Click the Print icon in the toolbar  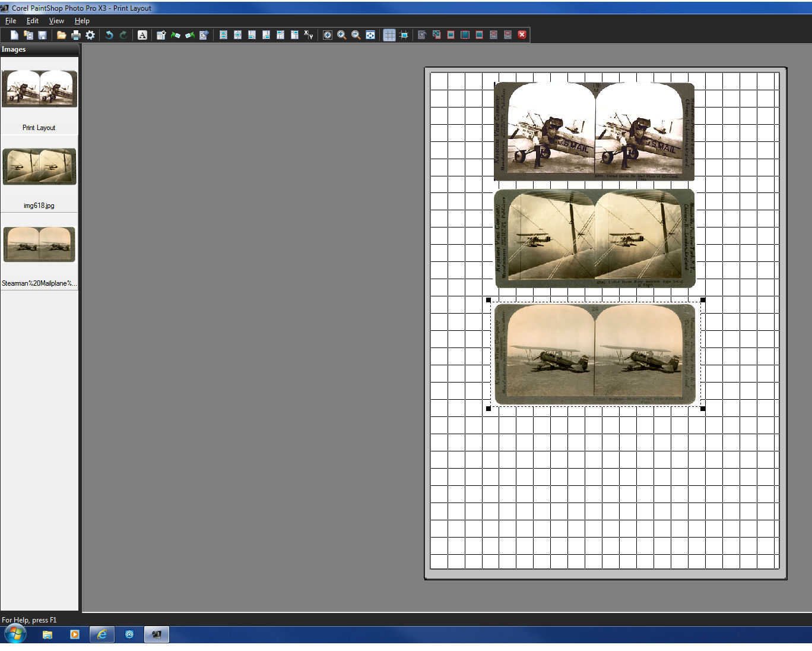[75, 35]
